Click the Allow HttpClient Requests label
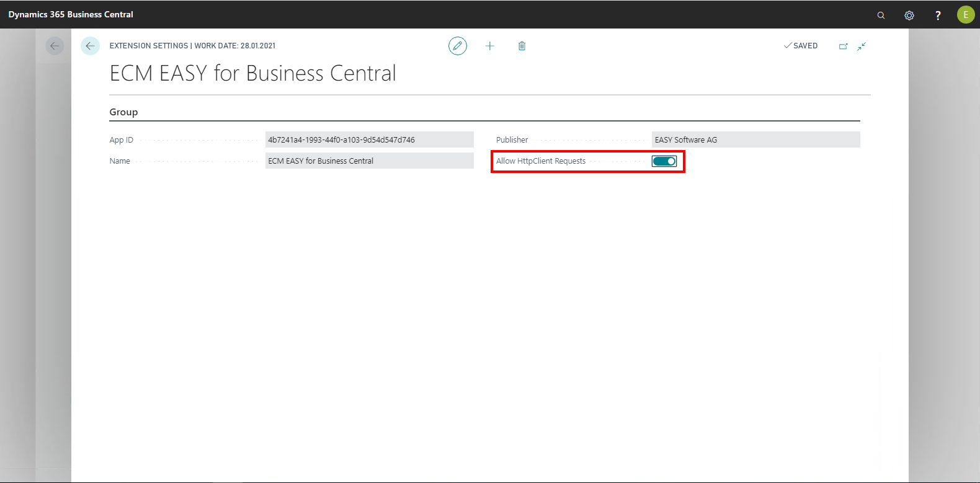The image size is (980, 483). coord(541,161)
